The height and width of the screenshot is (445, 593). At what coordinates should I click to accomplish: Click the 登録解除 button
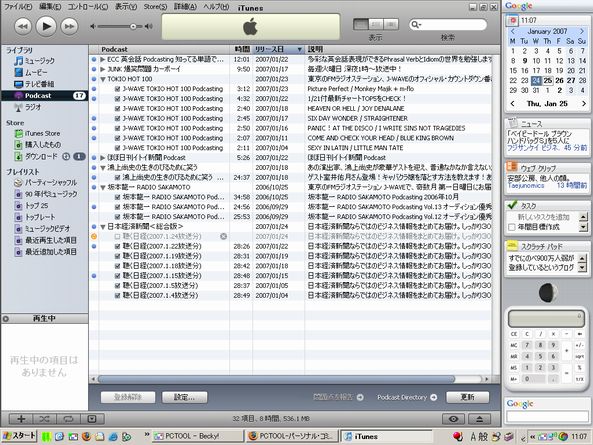pos(128,397)
